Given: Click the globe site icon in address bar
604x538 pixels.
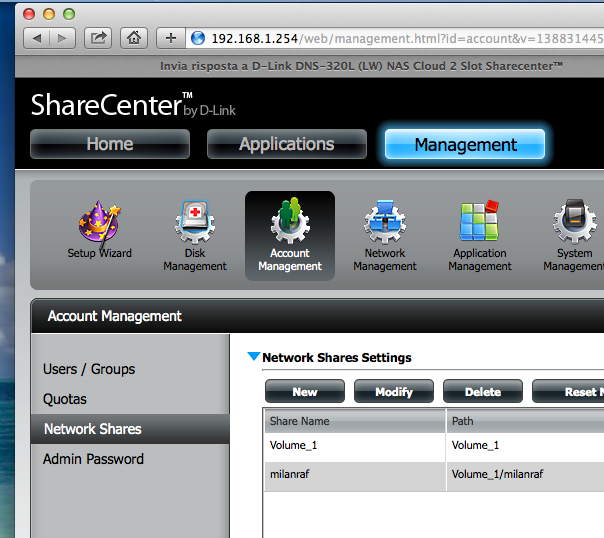Looking at the screenshot, I should click(198, 38).
